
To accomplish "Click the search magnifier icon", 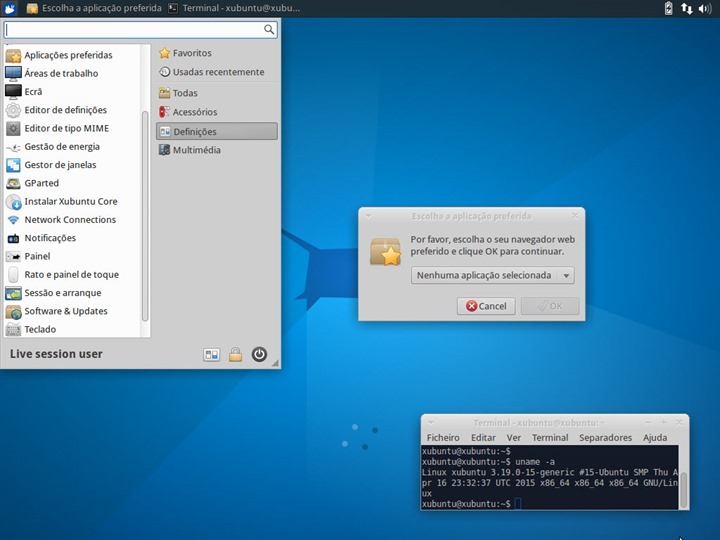I will pyautogui.click(x=269, y=30).
